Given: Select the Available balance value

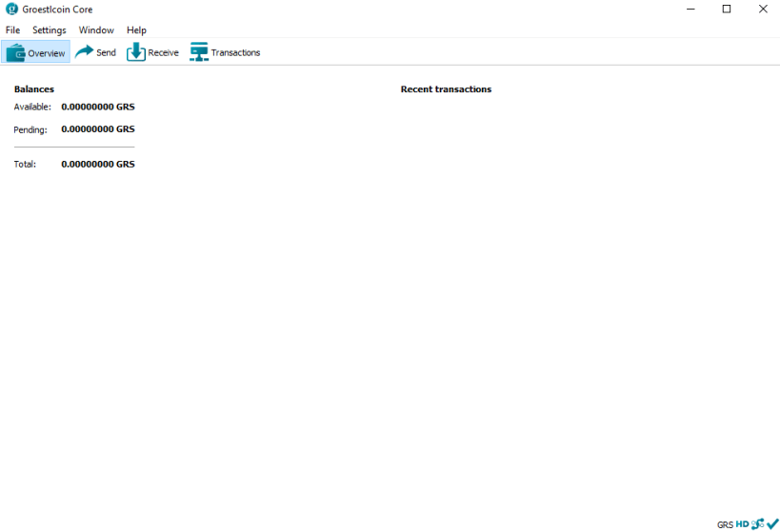Looking at the screenshot, I should [98, 107].
